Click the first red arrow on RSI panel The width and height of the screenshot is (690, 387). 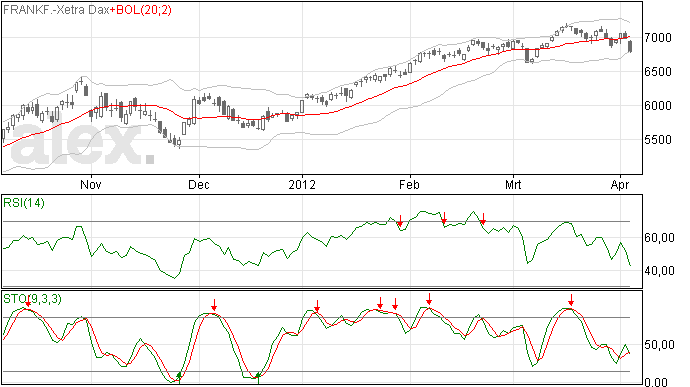400,221
